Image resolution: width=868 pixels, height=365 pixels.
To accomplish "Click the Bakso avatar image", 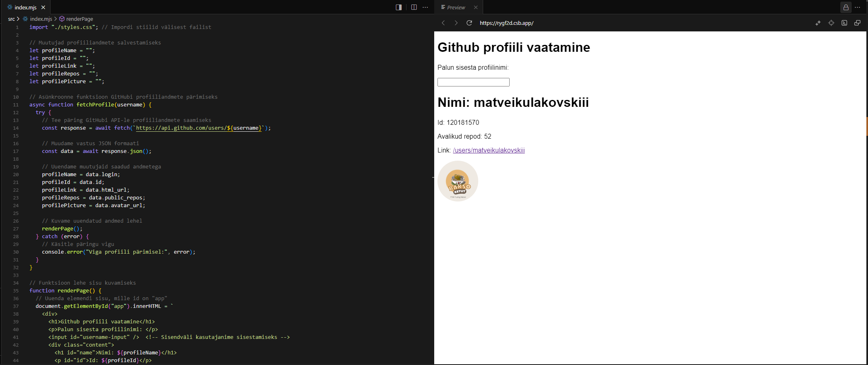I will coord(458,181).
